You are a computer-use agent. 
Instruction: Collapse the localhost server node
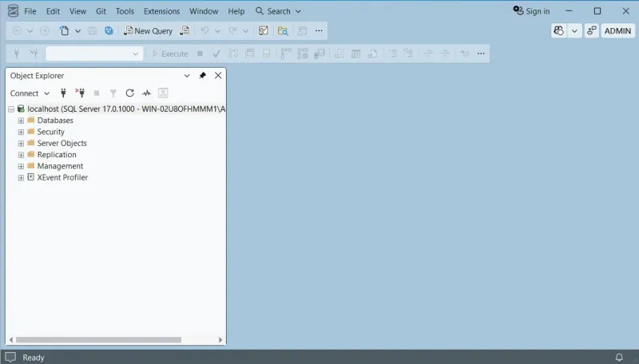coord(11,109)
